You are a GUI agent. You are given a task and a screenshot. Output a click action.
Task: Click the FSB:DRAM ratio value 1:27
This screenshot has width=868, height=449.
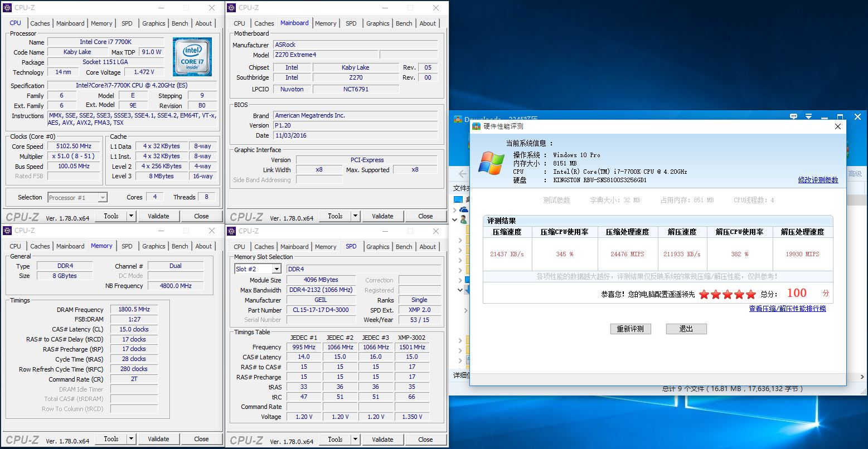click(134, 320)
